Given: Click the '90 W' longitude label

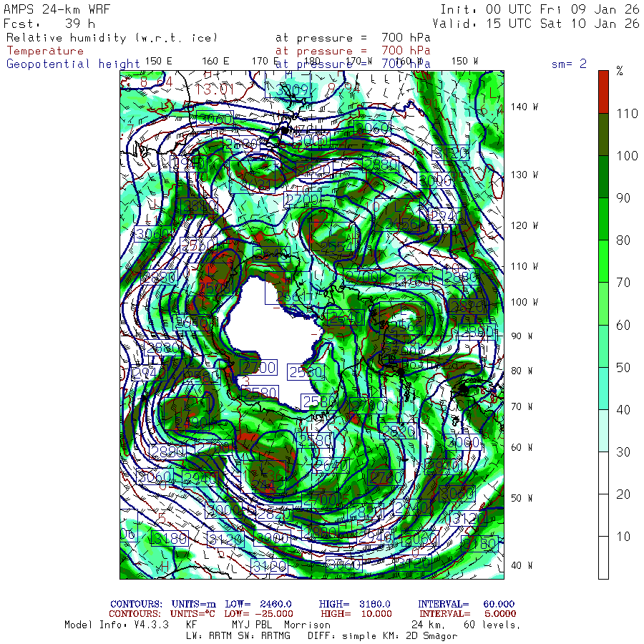Looking at the screenshot, I should [522, 336].
